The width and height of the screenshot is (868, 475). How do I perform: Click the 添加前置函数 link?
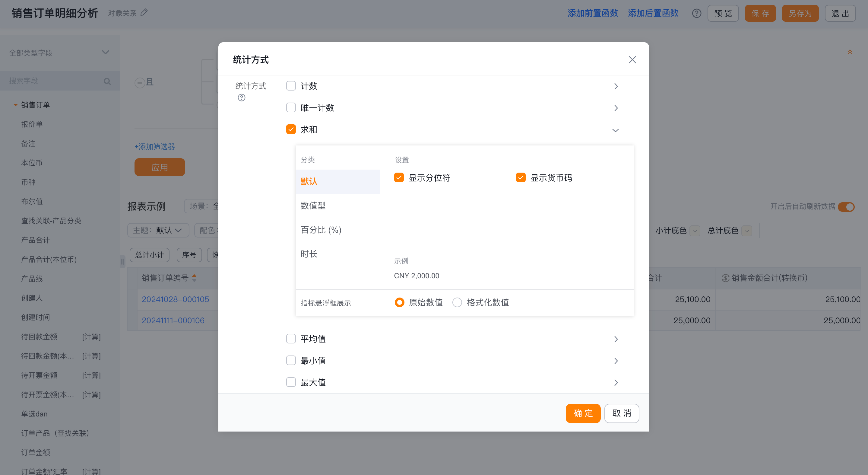pyautogui.click(x=593, y=13)
